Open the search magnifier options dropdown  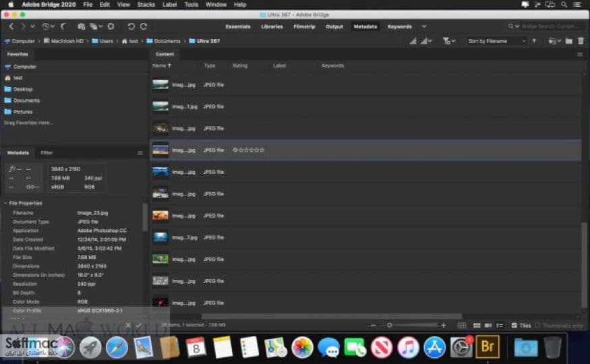(514, 26)
